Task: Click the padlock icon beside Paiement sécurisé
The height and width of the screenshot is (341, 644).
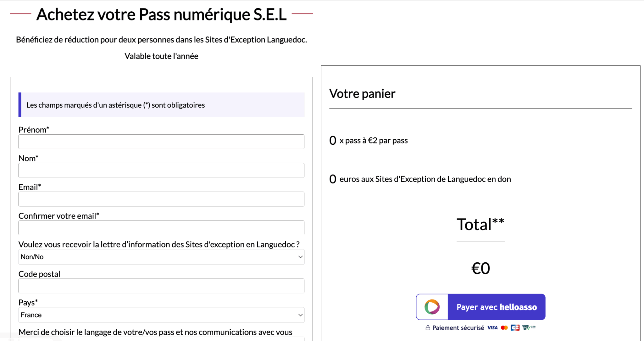Action: pos(428,327)
